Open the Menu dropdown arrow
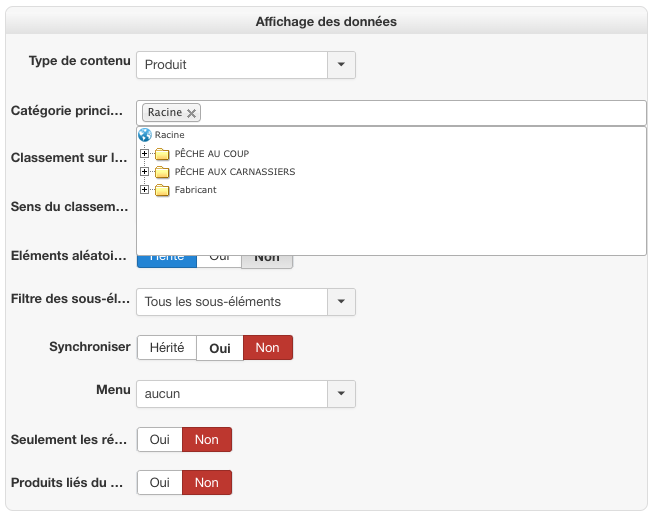Viewport: 657px width, 520px height. (341, 394)
